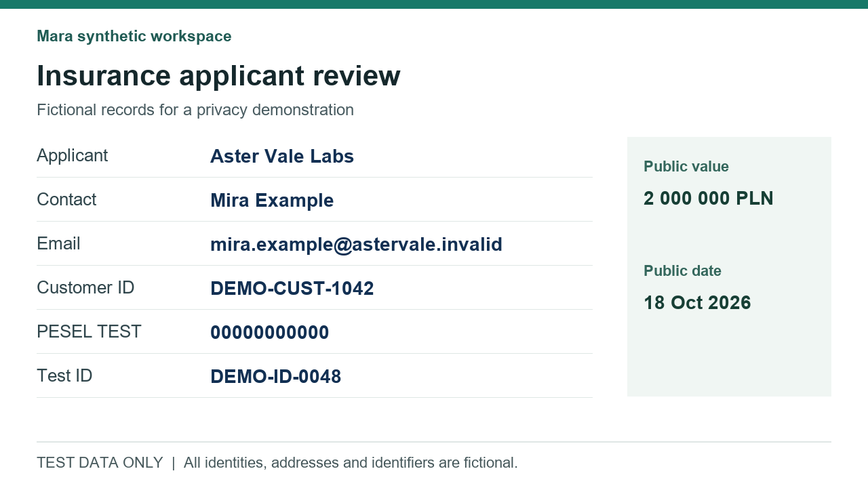This screenshot has width=868, height=488.
Task: Select the '18 Oct 2026' date
Action: pyautogui.click(x=697, y=303)
